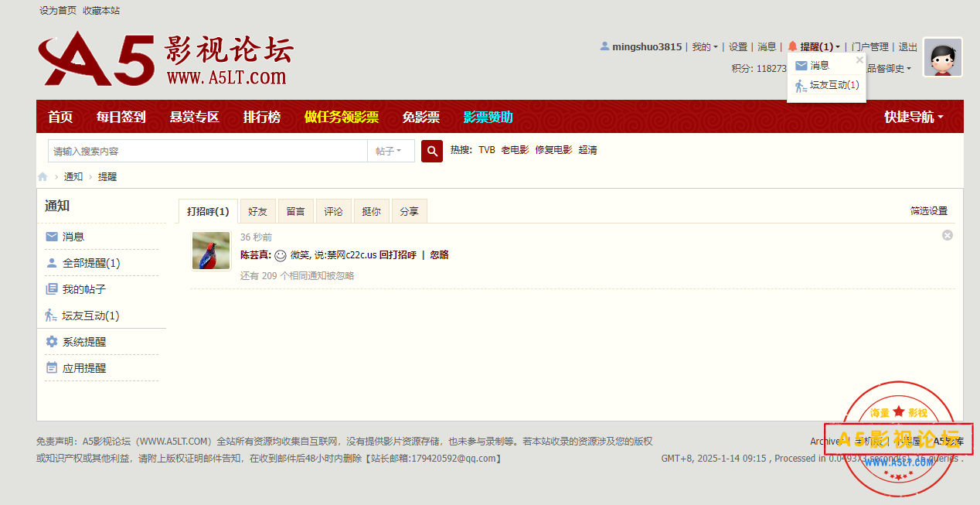
Task: Click the TVB hot search link
Action: 487,150
